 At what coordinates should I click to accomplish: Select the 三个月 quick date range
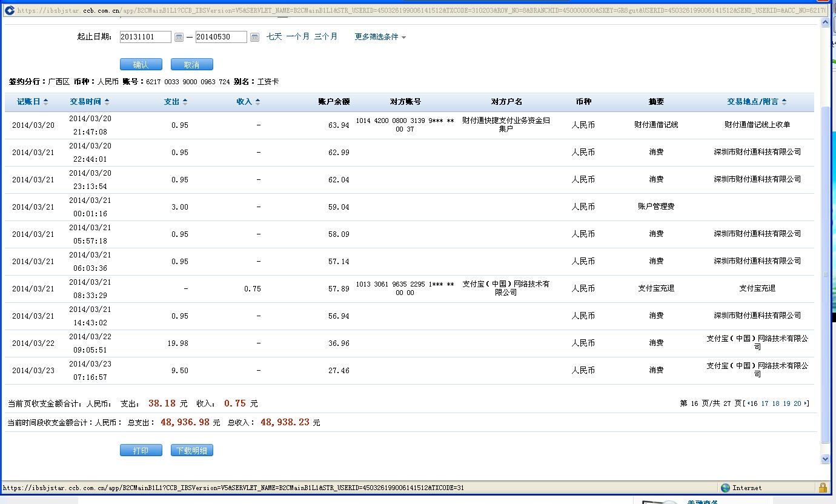coord(326,37)
